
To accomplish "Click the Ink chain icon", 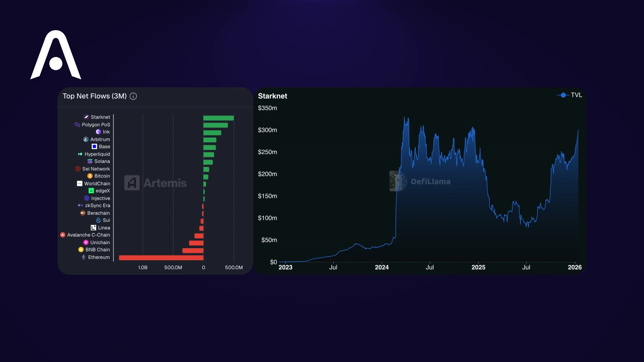I will click(98, 132).
